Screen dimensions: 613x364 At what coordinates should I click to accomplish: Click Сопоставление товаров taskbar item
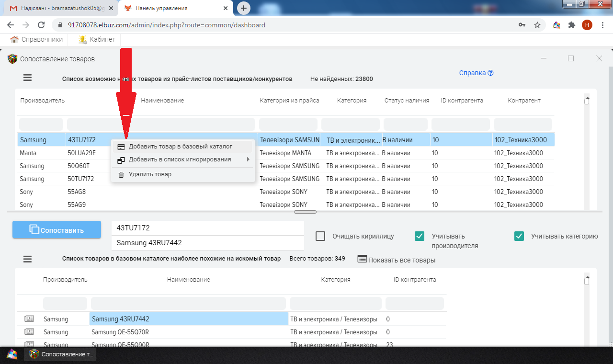[x=60, y=354]
